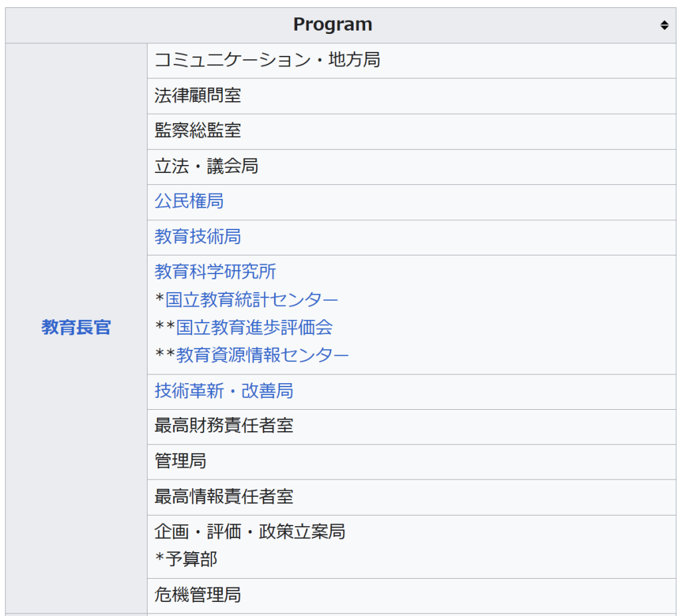Open the 教育資源情報センター link
This screenshot has height=616, width=681.
[x=262, y=355]
